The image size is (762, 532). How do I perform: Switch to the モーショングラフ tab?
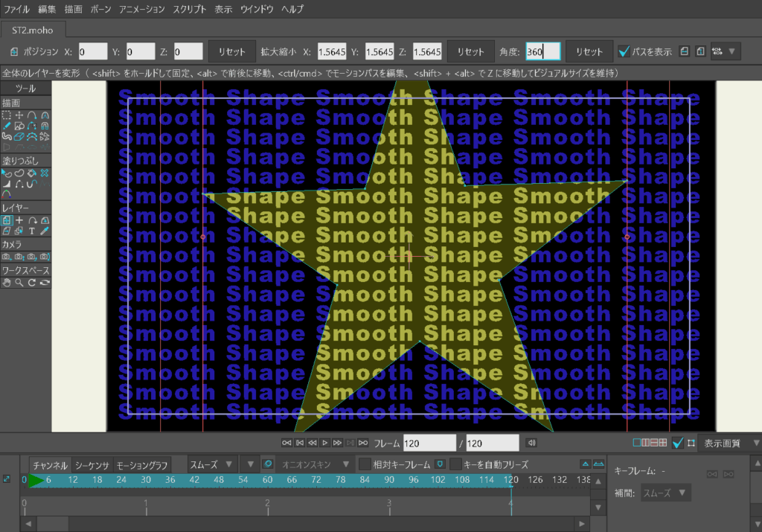point(144,464)
